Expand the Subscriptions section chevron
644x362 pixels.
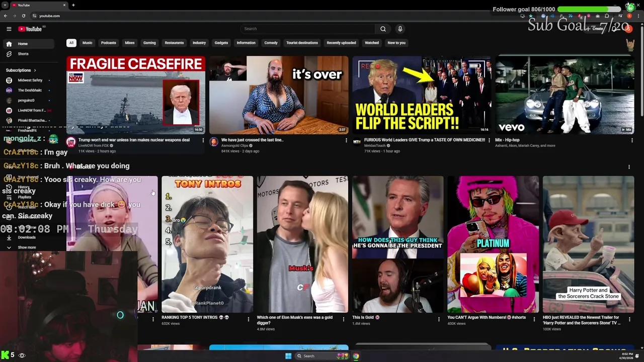pyautogui.click(x=35, y=70)
